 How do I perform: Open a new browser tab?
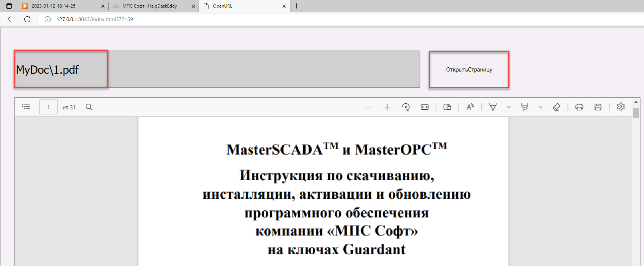[297, 6]
